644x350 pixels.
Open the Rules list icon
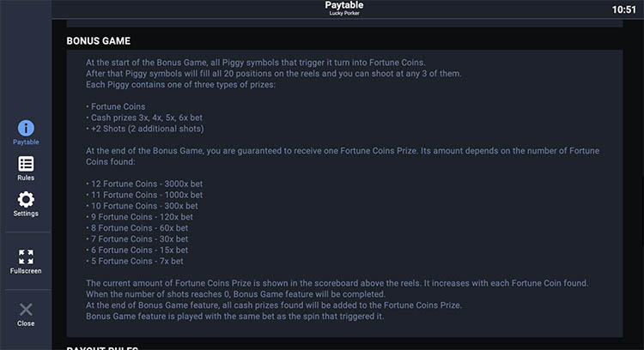pyautogui.click(x=26, y=164)
